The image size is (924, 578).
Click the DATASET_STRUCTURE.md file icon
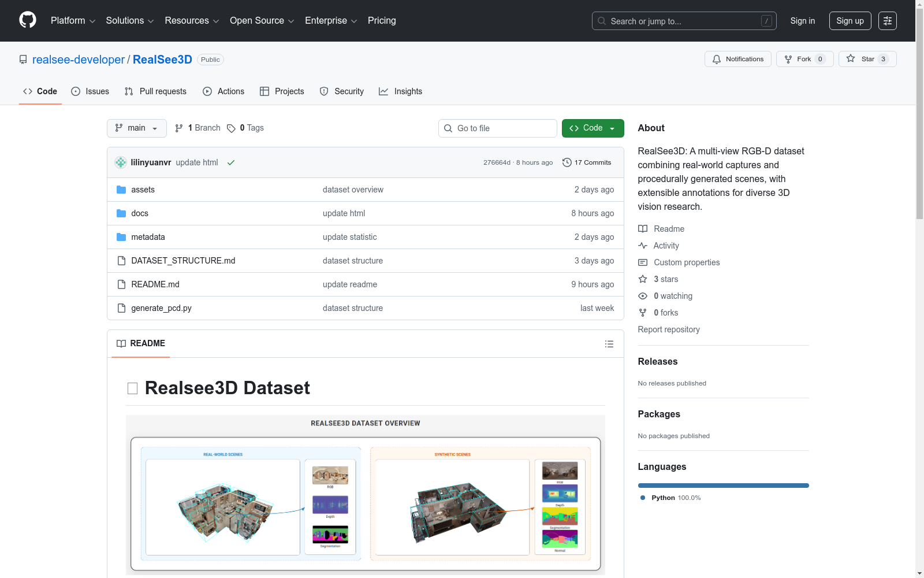pos(121,261)
